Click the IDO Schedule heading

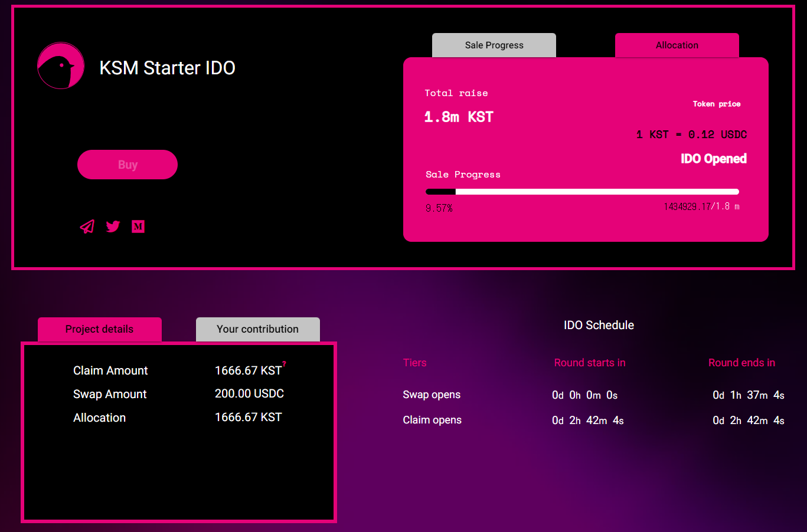tap(599, 325)
